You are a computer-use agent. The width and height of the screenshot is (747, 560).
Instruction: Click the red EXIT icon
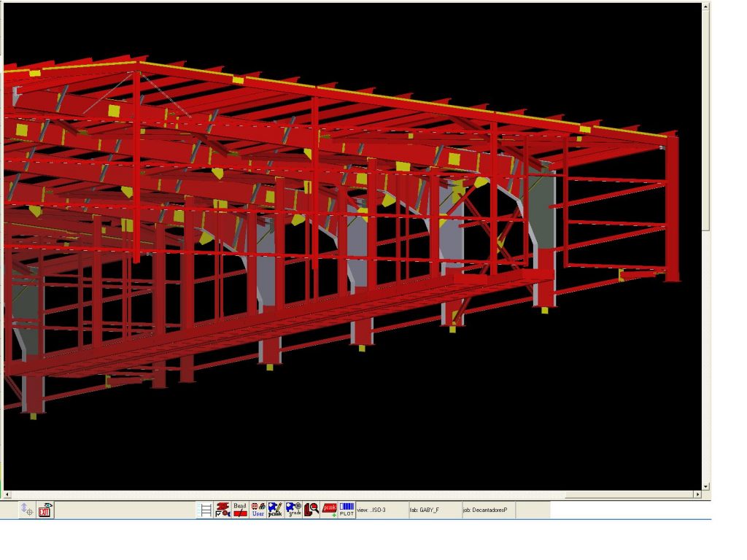(x=44, y=510)
